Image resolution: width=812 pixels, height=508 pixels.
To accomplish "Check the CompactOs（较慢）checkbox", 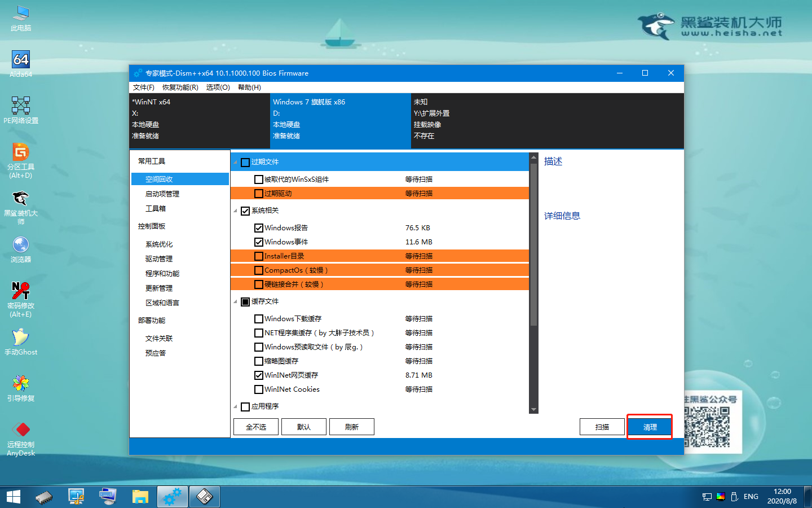I will coord(259,270).
